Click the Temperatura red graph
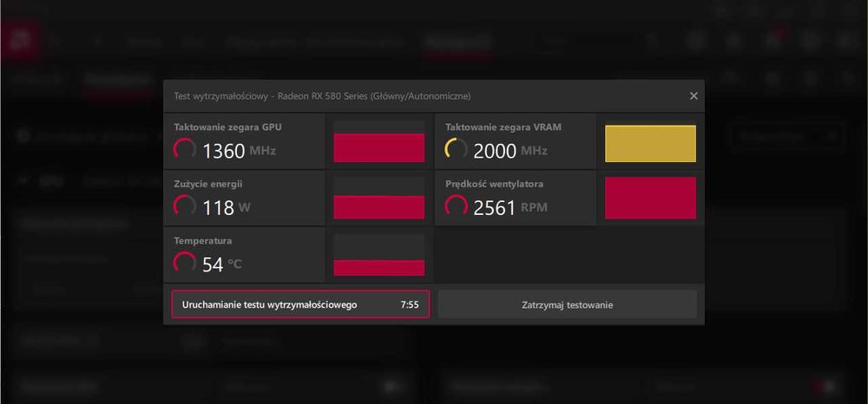 point(378,255)
